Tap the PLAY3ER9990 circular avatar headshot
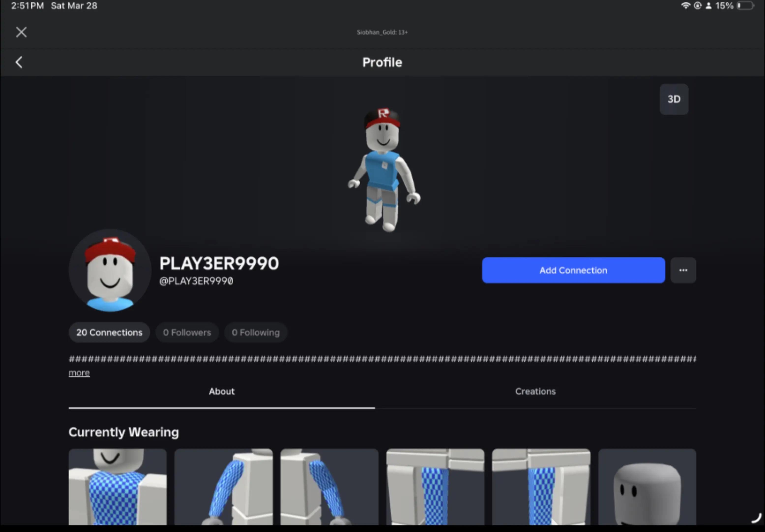 click(110, 270)
